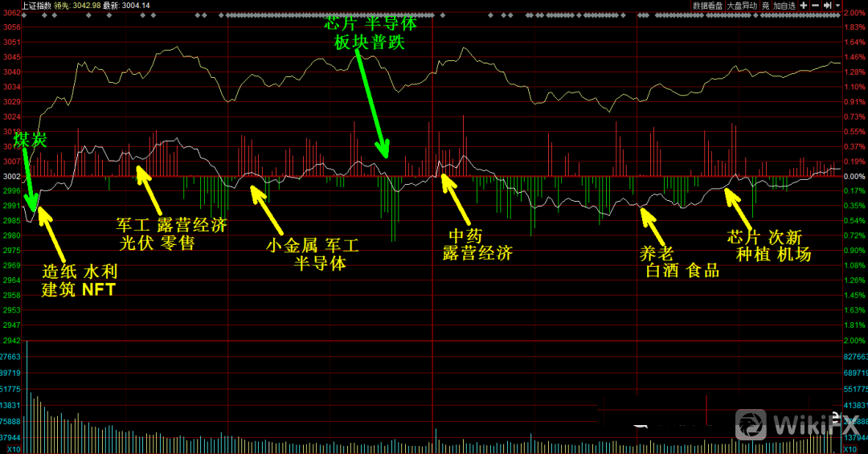Click the 上证指数 chart title

(36, 6)
